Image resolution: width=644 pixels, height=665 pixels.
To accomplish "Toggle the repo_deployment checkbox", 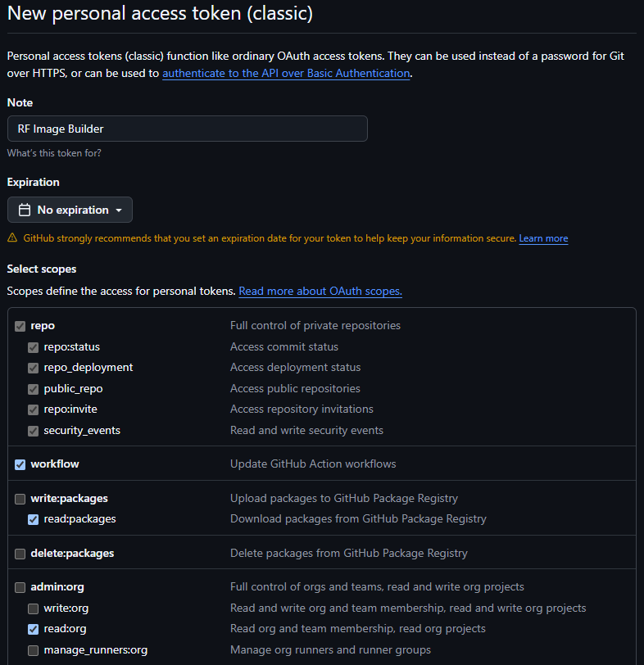I will point(34,368).
